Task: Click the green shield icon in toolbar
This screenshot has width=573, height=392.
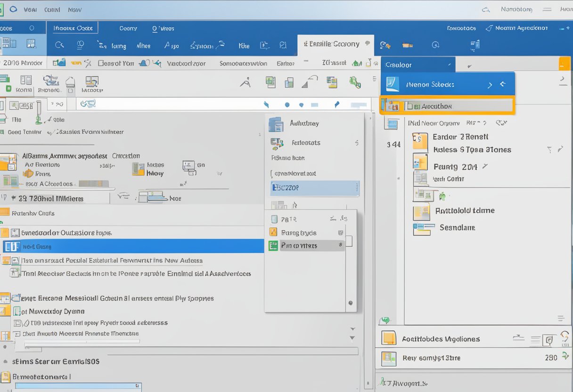Action: pos(355,83)
